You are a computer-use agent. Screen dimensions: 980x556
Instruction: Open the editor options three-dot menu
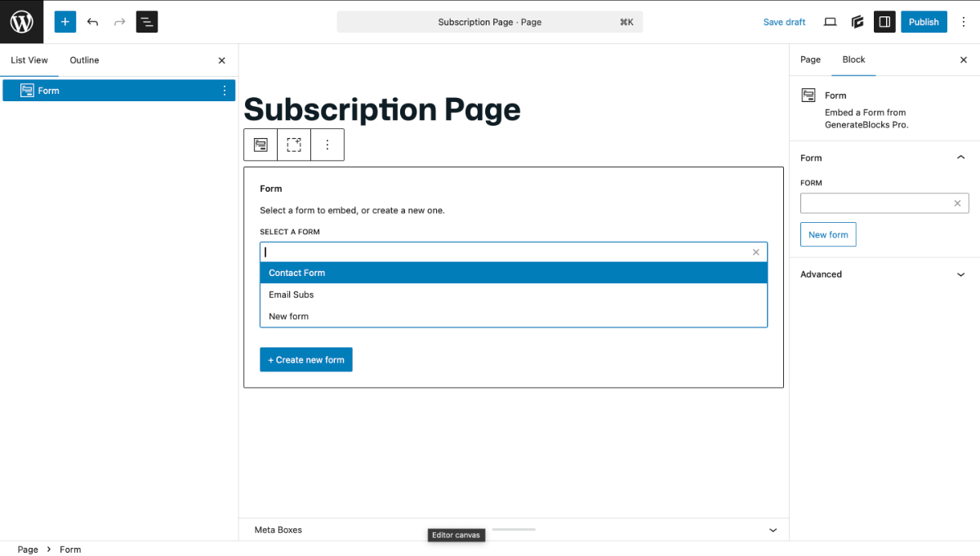(x=964, y=22)
